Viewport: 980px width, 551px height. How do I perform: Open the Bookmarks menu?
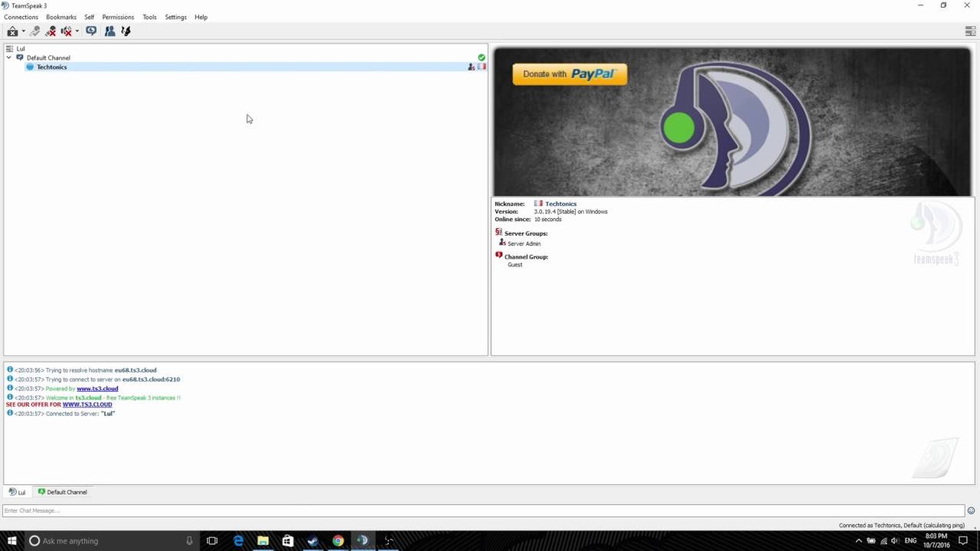[x=61, y=17]
